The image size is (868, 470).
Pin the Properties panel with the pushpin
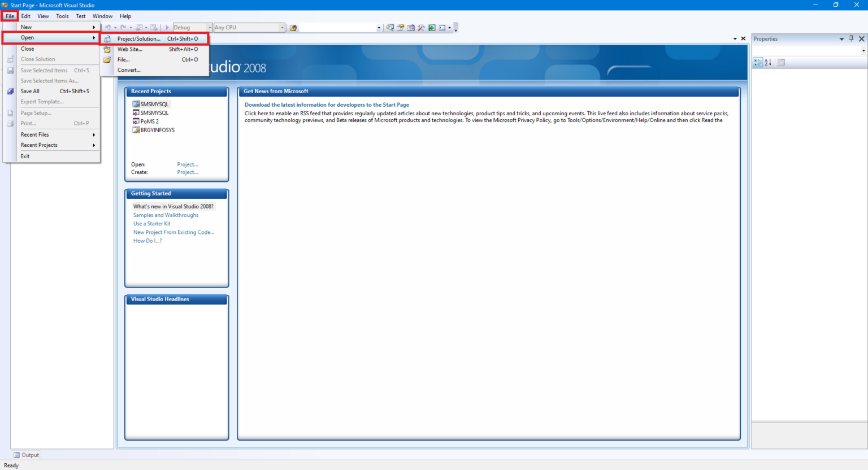tap(851, 38)
